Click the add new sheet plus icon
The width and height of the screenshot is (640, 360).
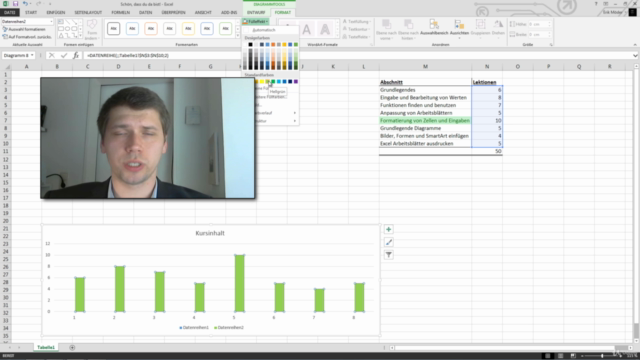coord(72,347)
